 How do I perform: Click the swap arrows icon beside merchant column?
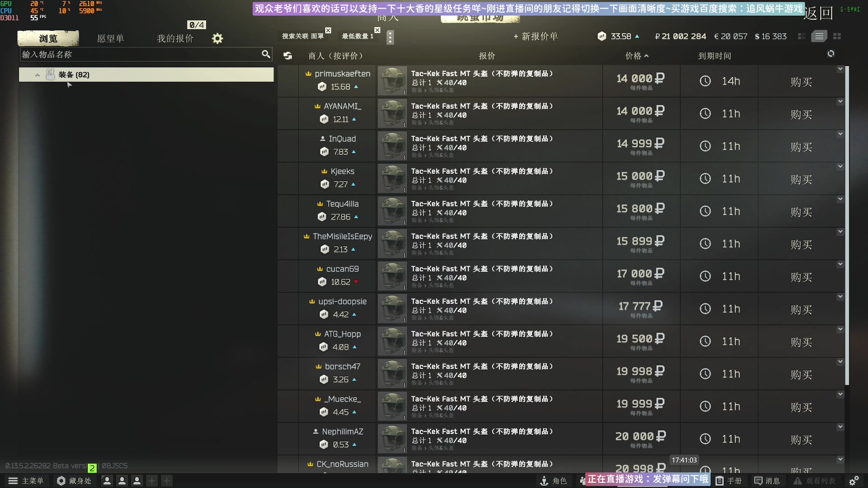point(288,56)
